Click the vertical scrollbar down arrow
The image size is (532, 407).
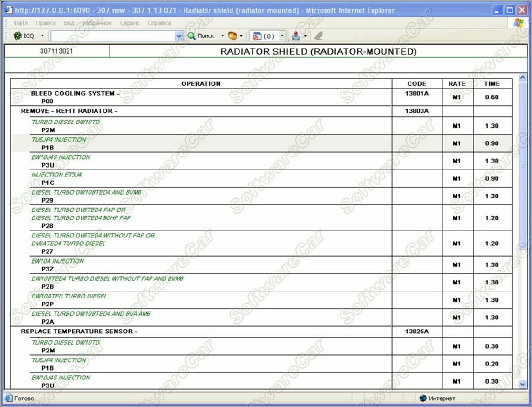524,384
